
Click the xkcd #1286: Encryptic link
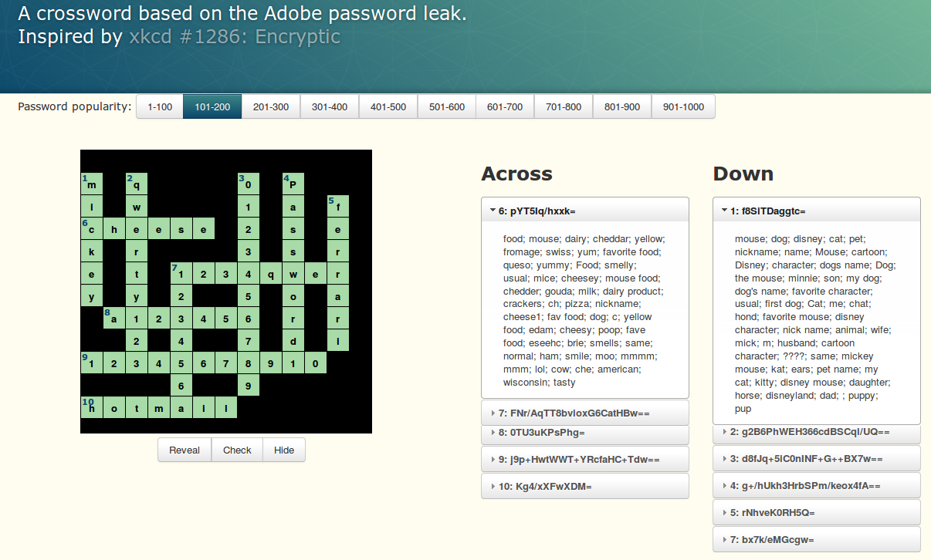[235, 36]
